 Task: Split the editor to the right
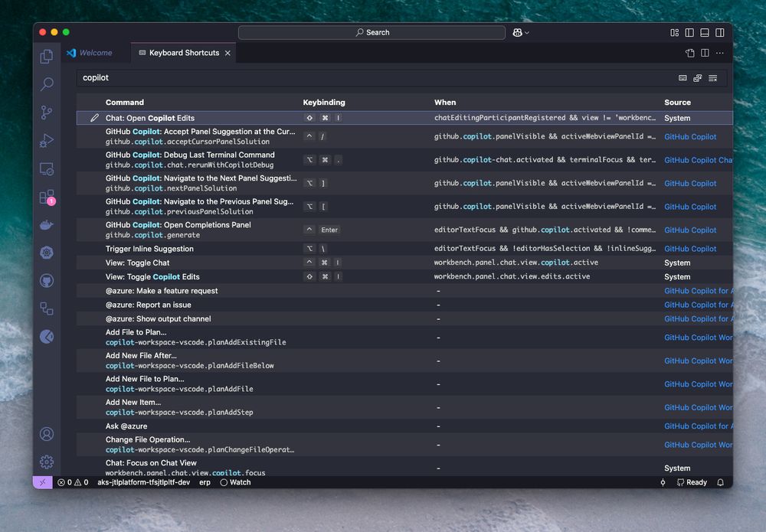705,53
